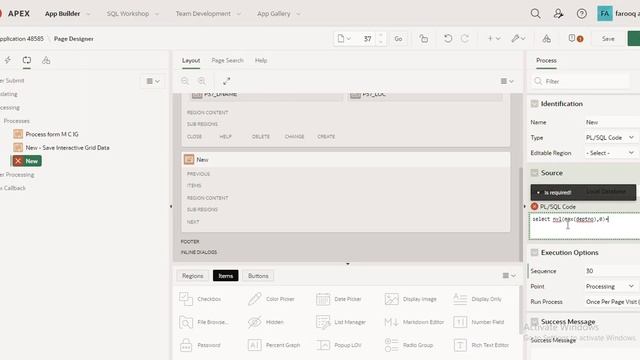640x360 pixels.
Task: Switch to the Help tab
Action: [x=261, y=60]
